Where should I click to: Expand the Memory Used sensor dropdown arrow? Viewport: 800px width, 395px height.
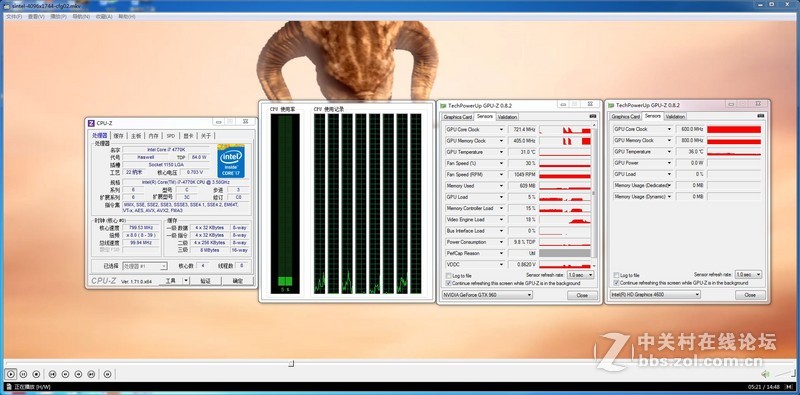pos(501,186)
